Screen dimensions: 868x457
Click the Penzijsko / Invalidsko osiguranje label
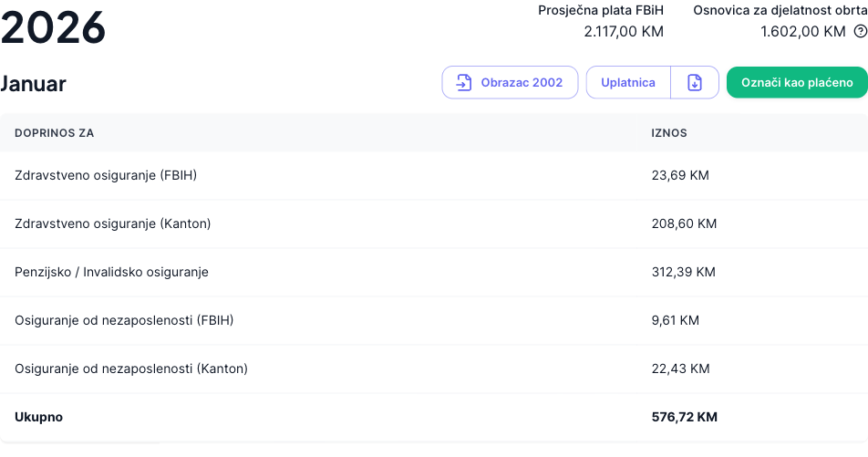point(111,272)
